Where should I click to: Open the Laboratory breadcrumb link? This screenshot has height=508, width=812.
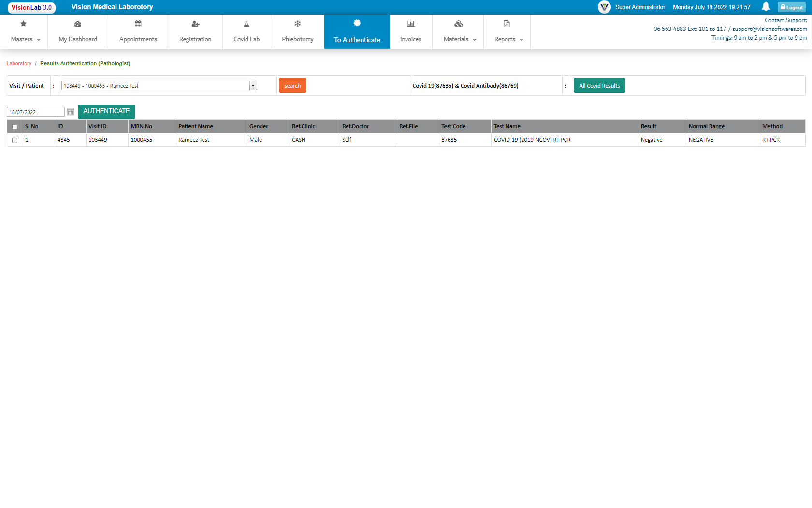click(19, 63)
